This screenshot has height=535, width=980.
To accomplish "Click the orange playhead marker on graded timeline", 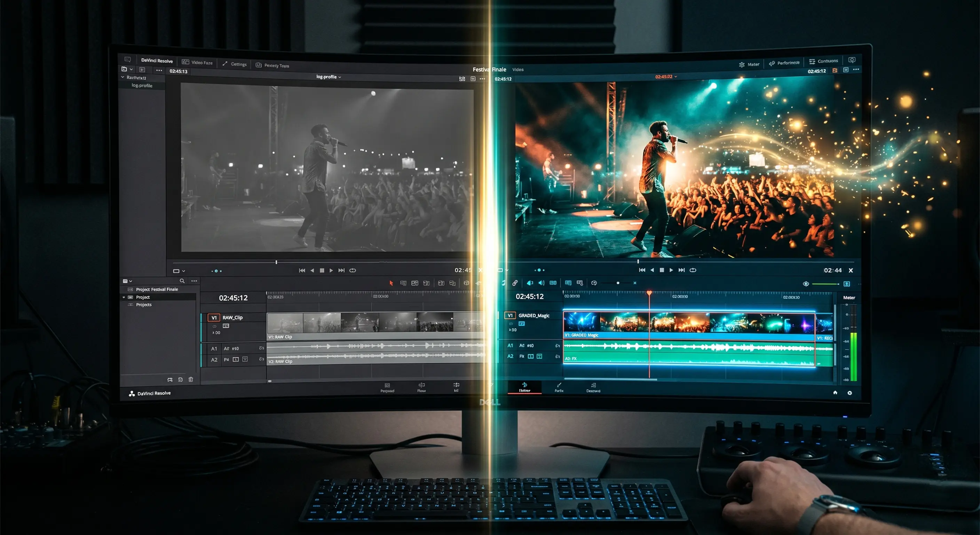I will 649,293.
